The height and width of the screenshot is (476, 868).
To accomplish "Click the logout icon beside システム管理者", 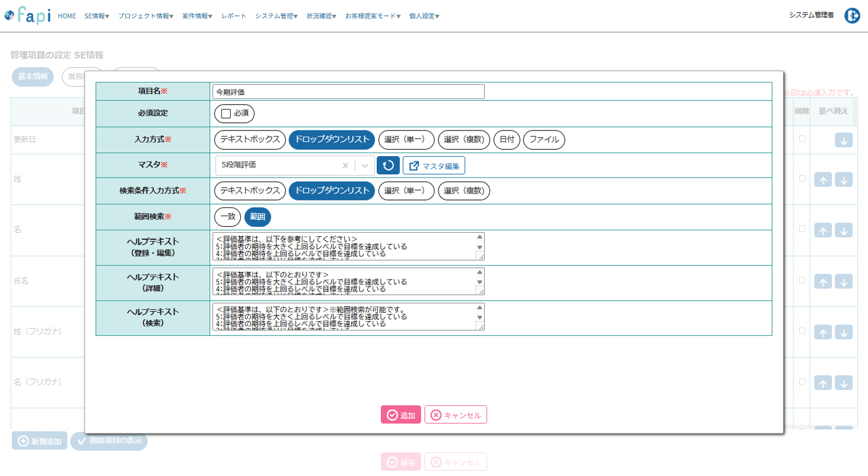I will pos(853,16).
